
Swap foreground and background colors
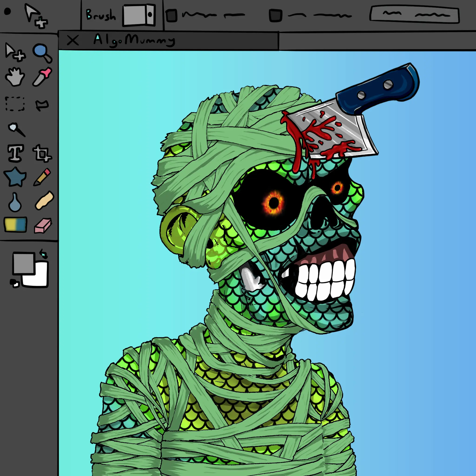44,253
